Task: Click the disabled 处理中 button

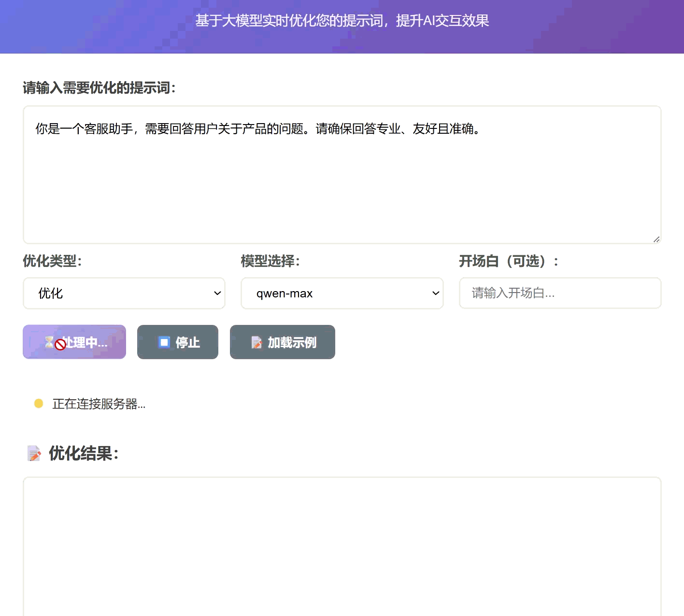Action: click(x=74, y=342)
